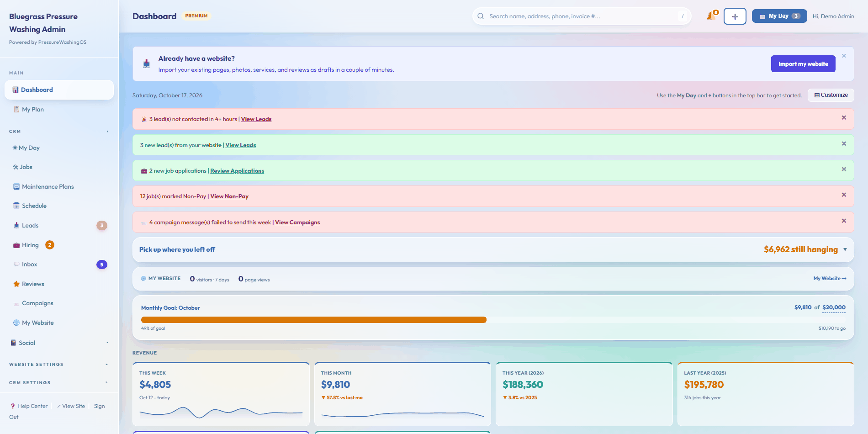
Task: Click the Dashboard chart icon in sidebar
Action: pos(16,90)
